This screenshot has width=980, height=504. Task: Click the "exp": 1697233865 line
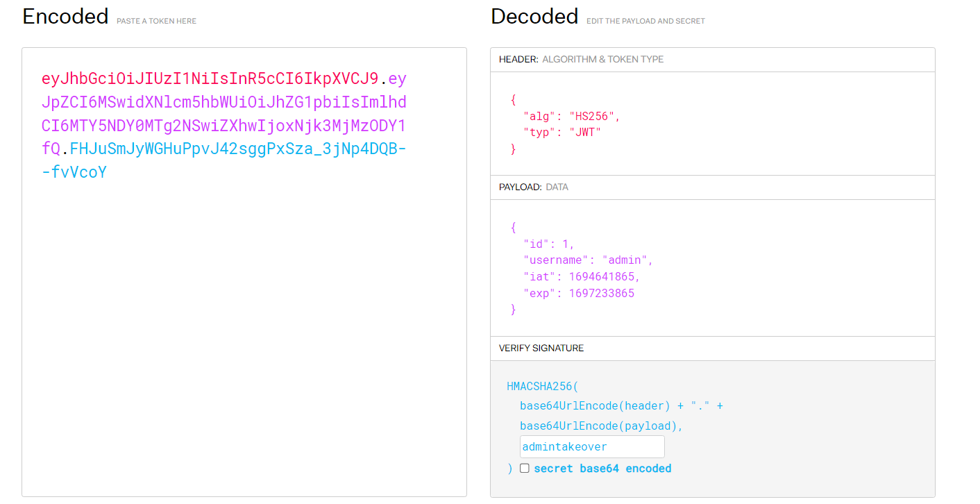(x=579, y=294)
